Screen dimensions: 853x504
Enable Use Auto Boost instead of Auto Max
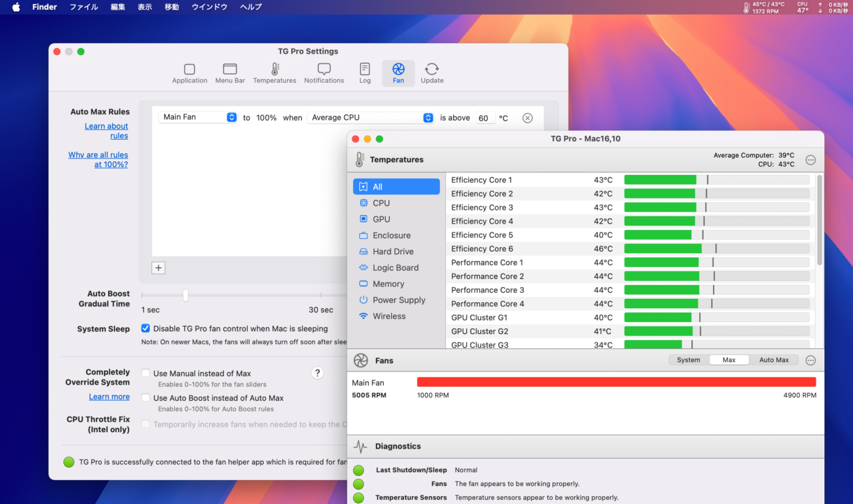pyautogui.click(x=145, y=398)
